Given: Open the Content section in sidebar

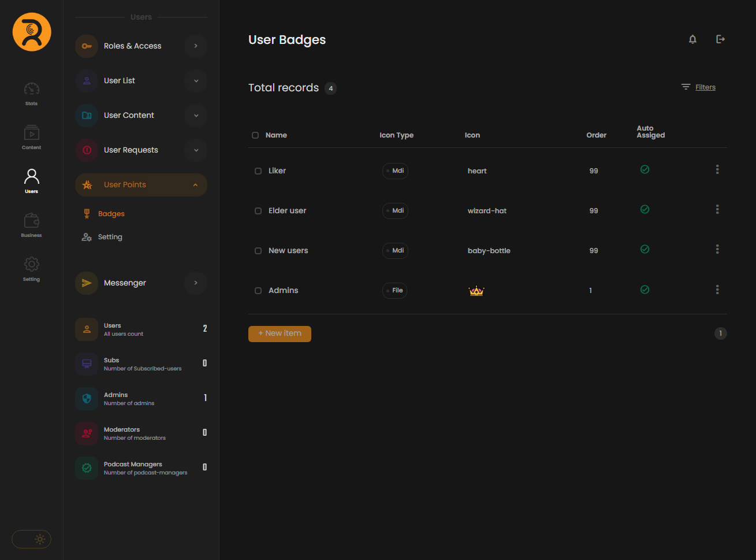Looking at the screenshot, I should tap(32, 138).
